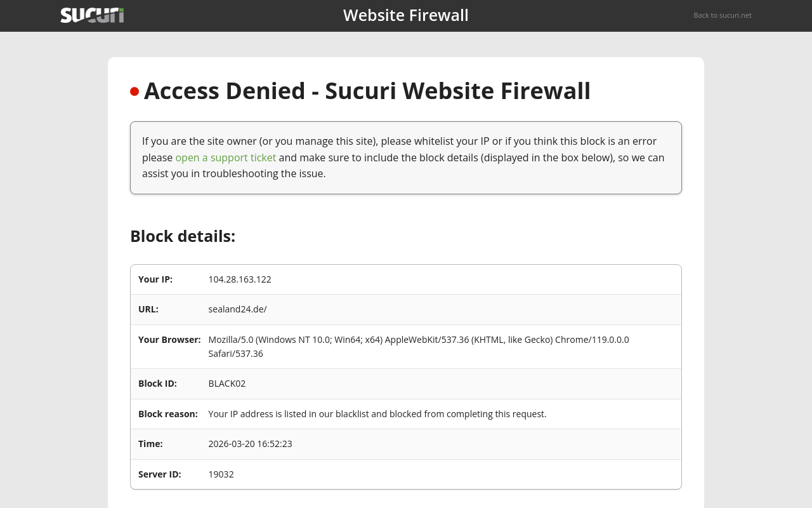Viewport: 812px width, 508px height.
Task: Select the Your Browser table row
Action: click(406, 346)
